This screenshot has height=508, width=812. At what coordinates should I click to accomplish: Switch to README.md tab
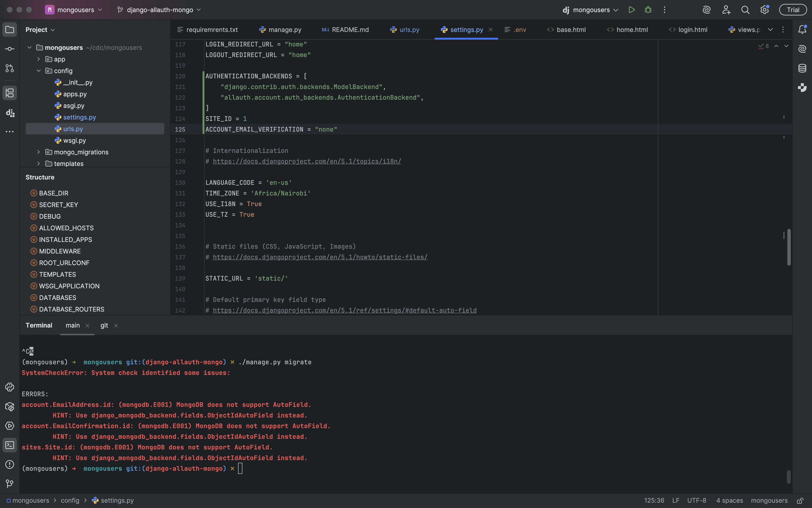coord(345,30)
